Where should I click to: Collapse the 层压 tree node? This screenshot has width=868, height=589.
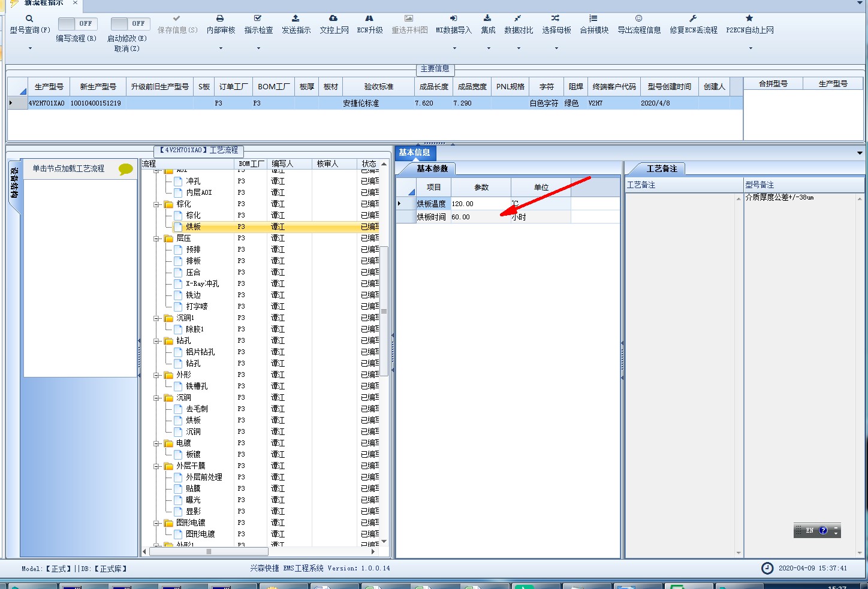click(x=156, y=238)
